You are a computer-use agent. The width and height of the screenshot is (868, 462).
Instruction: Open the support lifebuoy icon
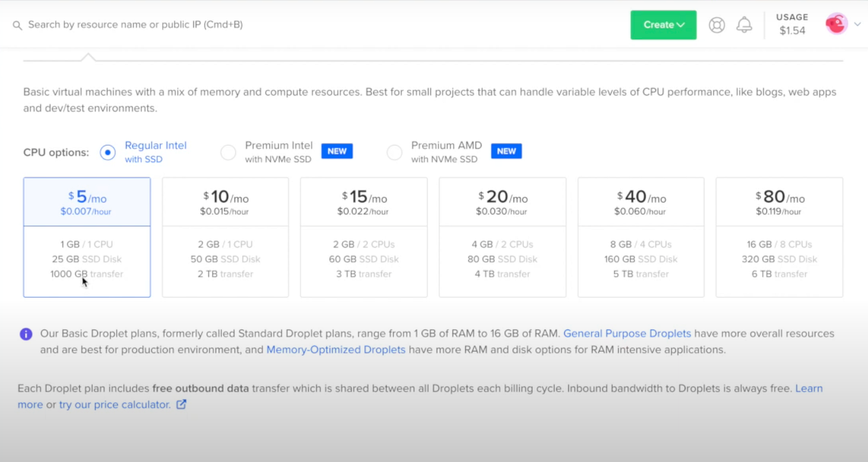coord(717,25)
